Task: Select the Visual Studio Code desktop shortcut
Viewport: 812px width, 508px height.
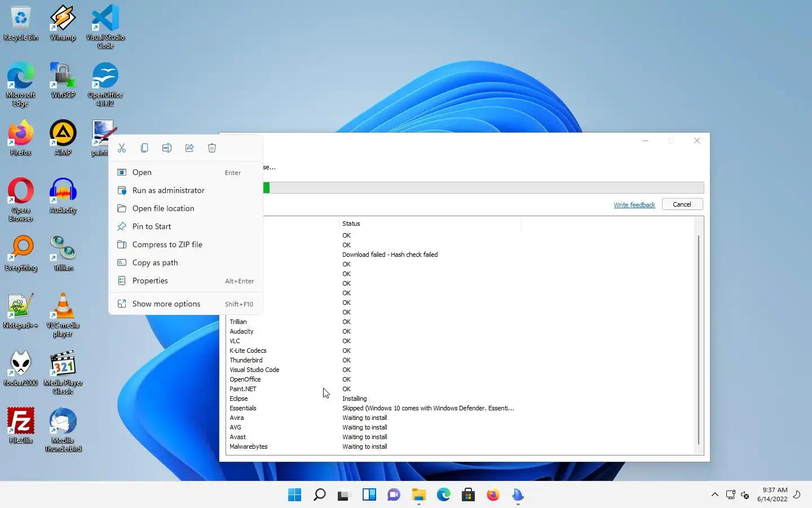Action: tap(105, 27)
